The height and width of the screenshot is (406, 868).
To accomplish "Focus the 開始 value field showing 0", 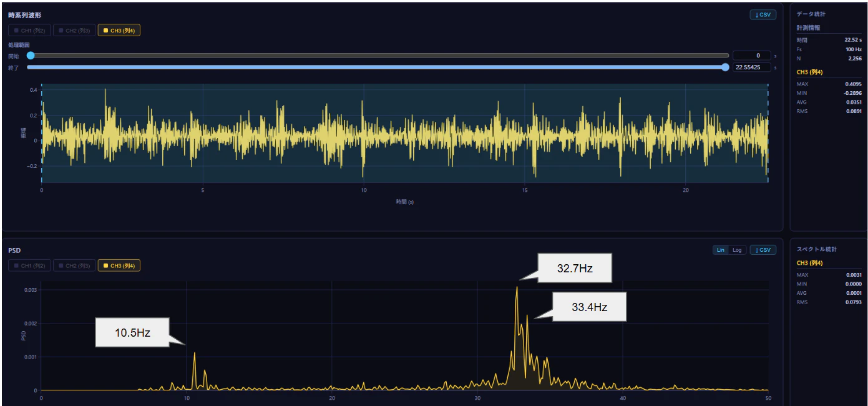I will coord(751,56).
